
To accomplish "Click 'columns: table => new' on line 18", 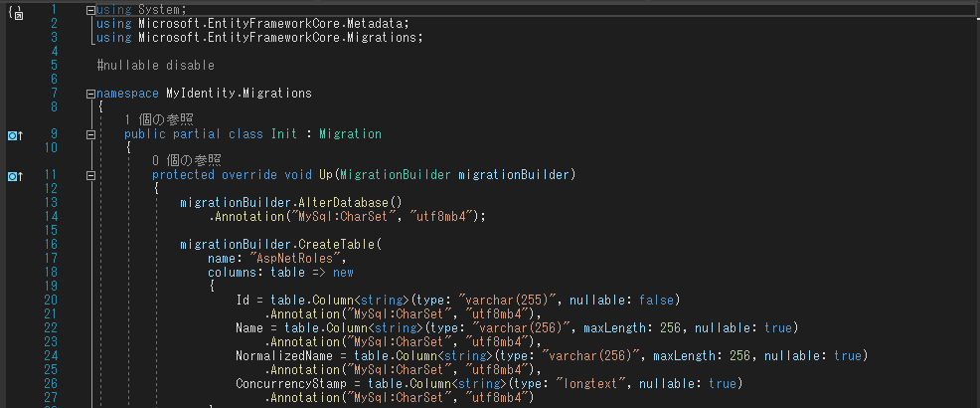I will [x=280, y=273].
